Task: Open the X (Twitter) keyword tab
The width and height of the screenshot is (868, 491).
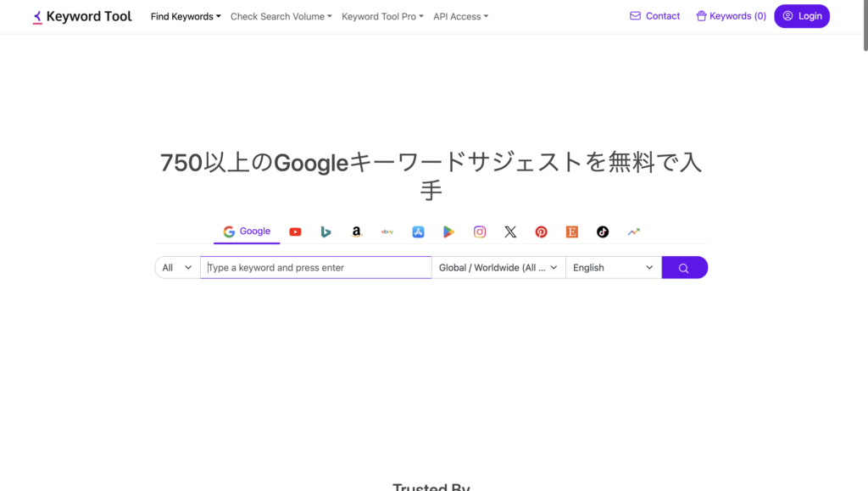Action: [x=510, y=232]
